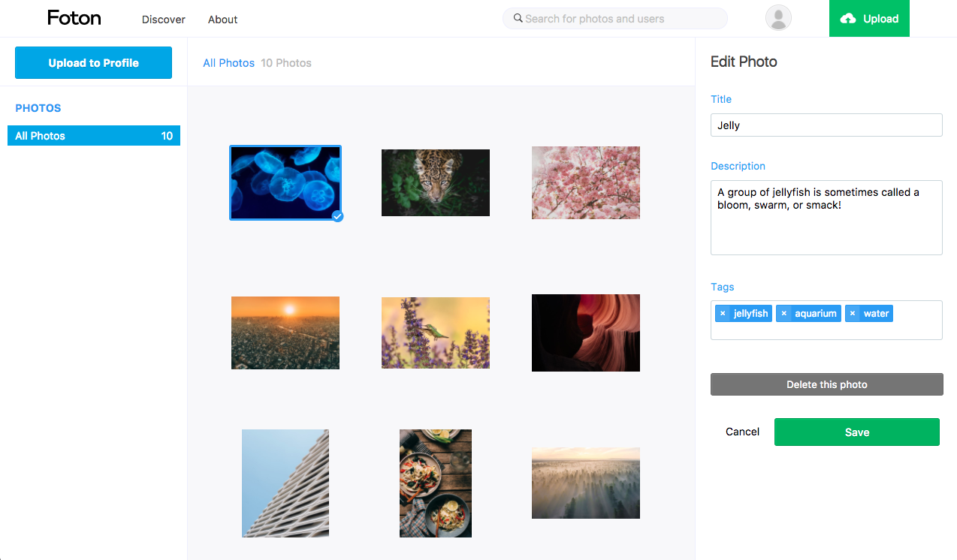This screenshot has height=560, width=957.
Task: Select the leopard photo thumbnail
Action: 436,182
